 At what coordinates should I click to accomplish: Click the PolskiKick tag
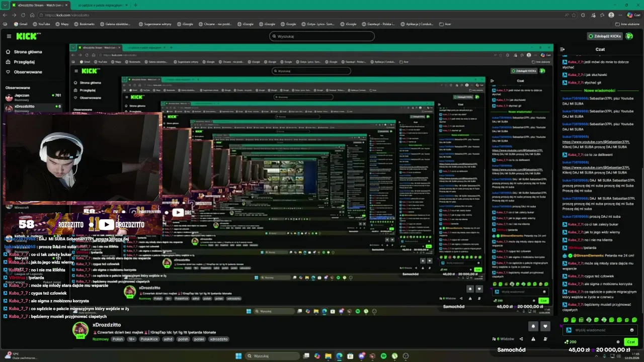(x=149, y=339)
